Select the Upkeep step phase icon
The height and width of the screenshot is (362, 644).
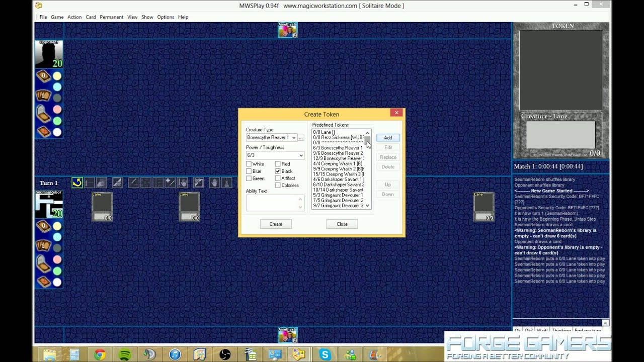coord(89,183)
